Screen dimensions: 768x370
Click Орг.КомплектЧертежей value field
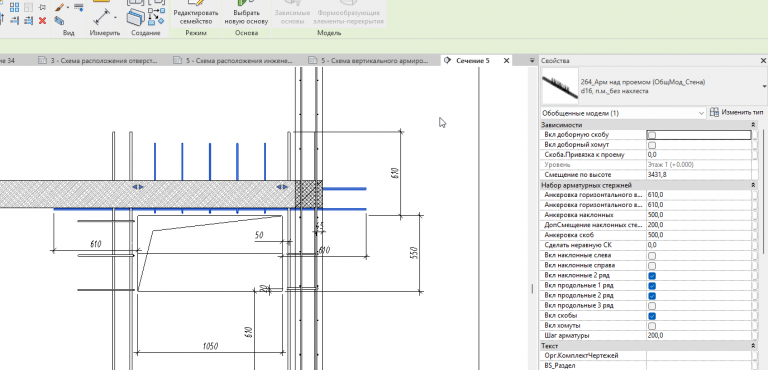699,355
